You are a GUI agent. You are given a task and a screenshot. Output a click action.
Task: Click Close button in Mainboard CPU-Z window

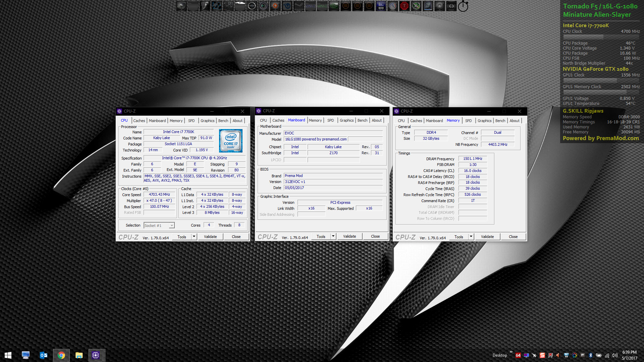tap(375, 236)
